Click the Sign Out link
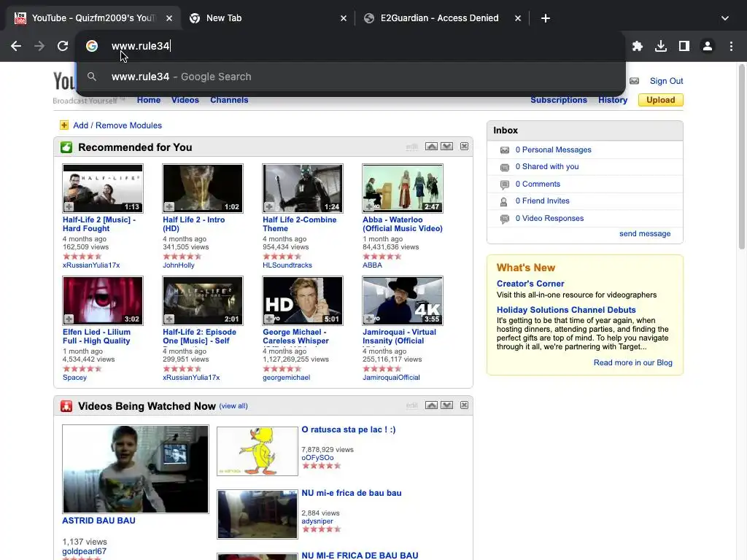 click(667, 81)
